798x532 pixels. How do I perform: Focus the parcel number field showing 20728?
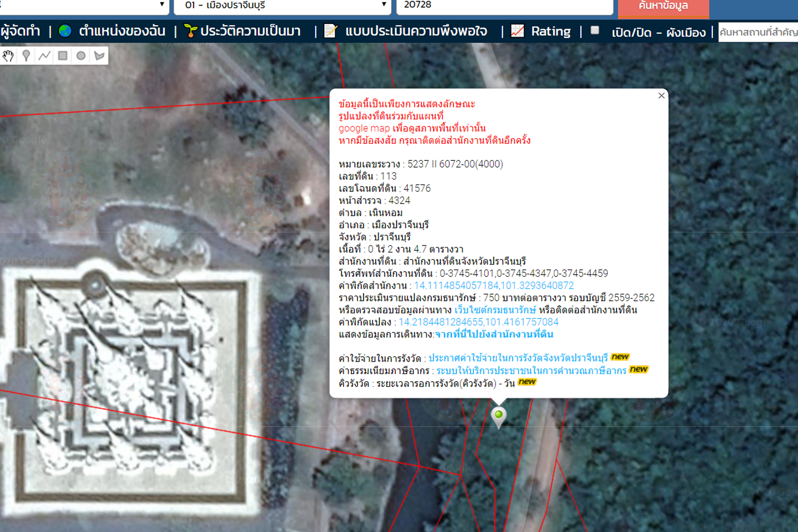pos(504,5)
